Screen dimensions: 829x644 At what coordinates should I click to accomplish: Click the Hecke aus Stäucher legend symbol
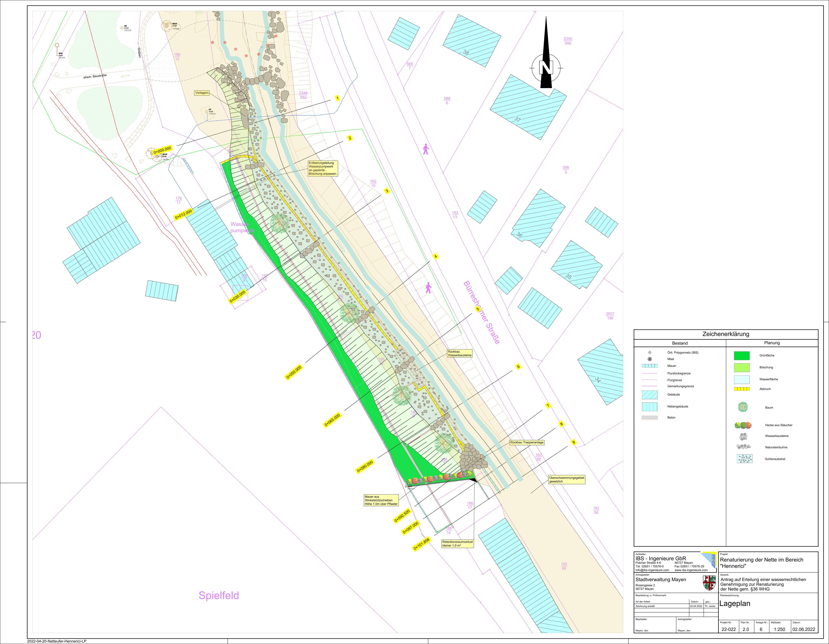click(743, 425)
